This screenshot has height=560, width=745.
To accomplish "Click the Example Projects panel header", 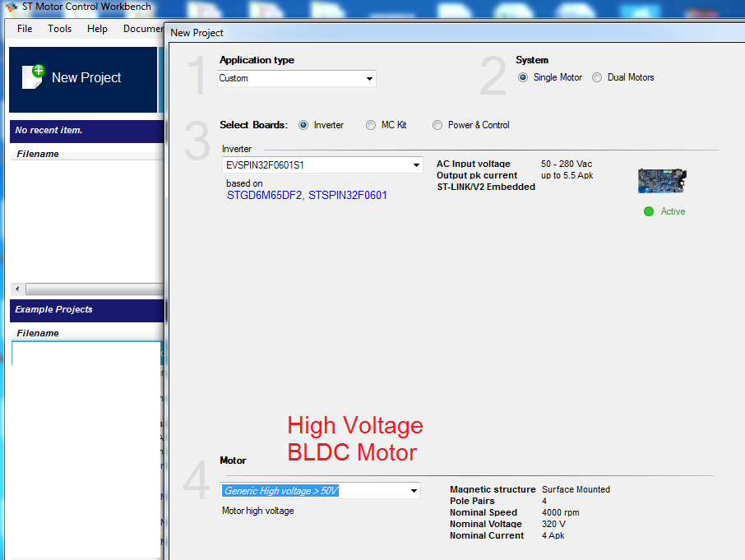I will pyautogui.click(x=87, y=310).
